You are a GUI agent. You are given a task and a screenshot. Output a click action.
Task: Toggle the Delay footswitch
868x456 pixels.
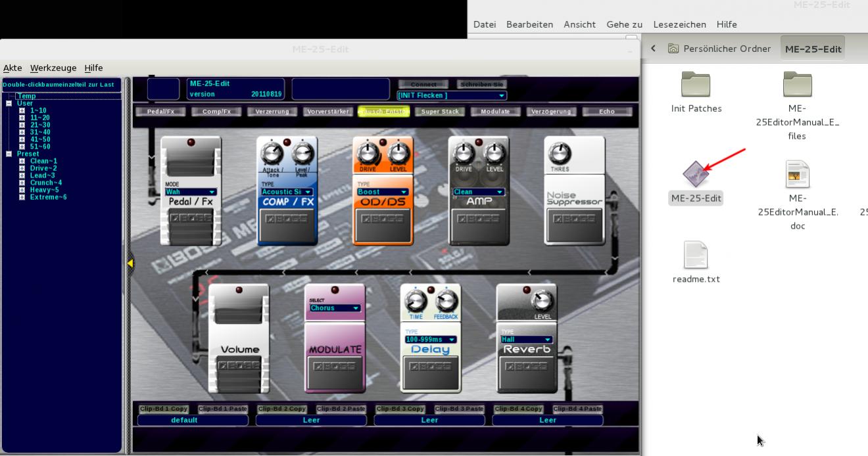[x=431, y=373]
